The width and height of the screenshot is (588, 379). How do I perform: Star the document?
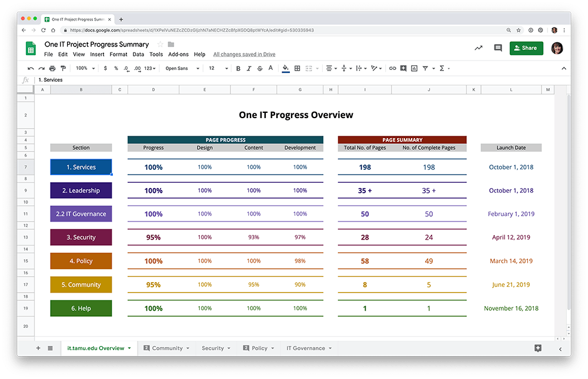click(160, 44)
